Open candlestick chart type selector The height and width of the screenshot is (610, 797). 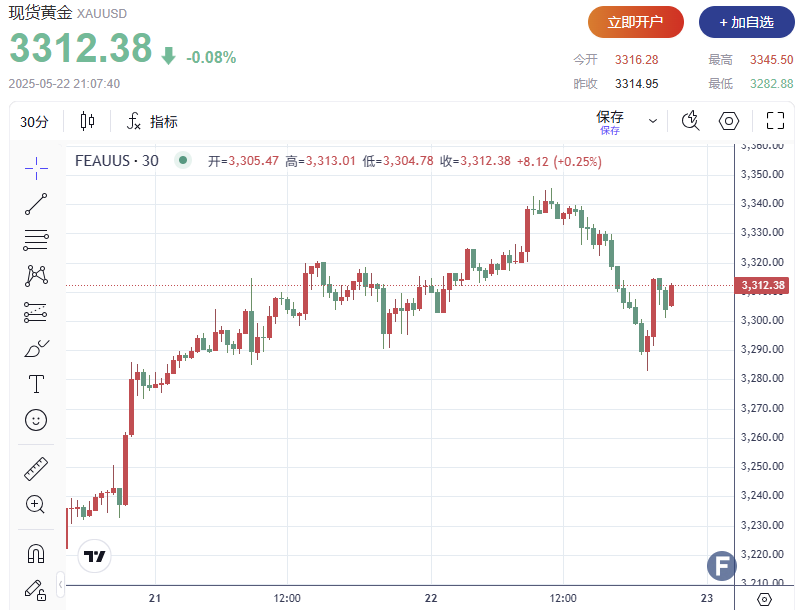(x=87, y=122)
